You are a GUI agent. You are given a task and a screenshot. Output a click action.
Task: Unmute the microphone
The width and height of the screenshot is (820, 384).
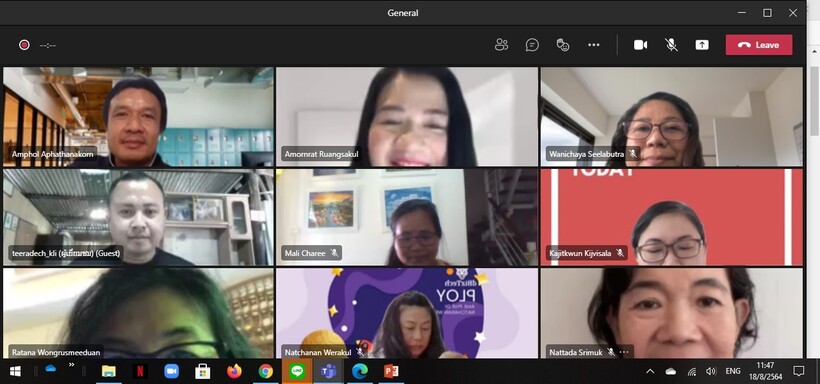pyautogui.click(x=671, y=45)
